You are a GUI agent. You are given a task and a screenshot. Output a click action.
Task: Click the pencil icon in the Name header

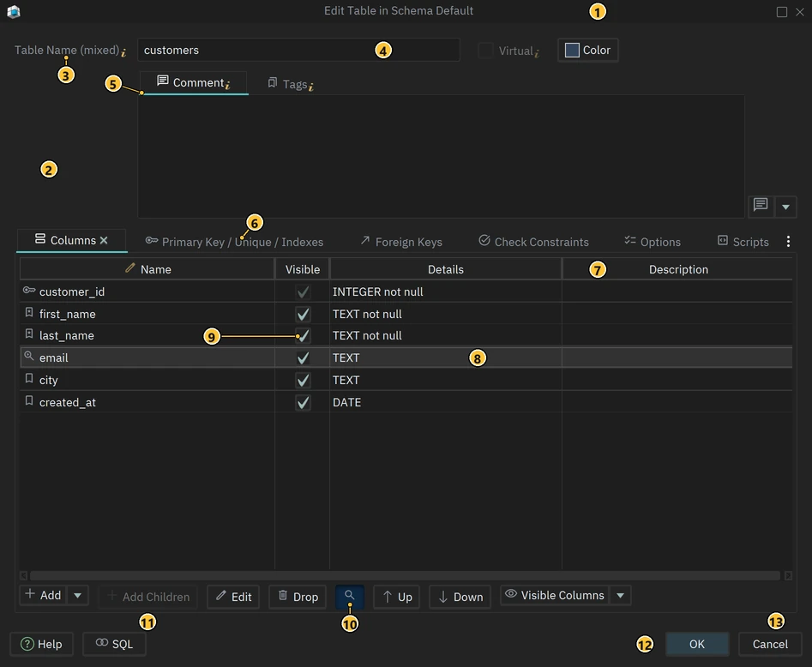[130, 267]
